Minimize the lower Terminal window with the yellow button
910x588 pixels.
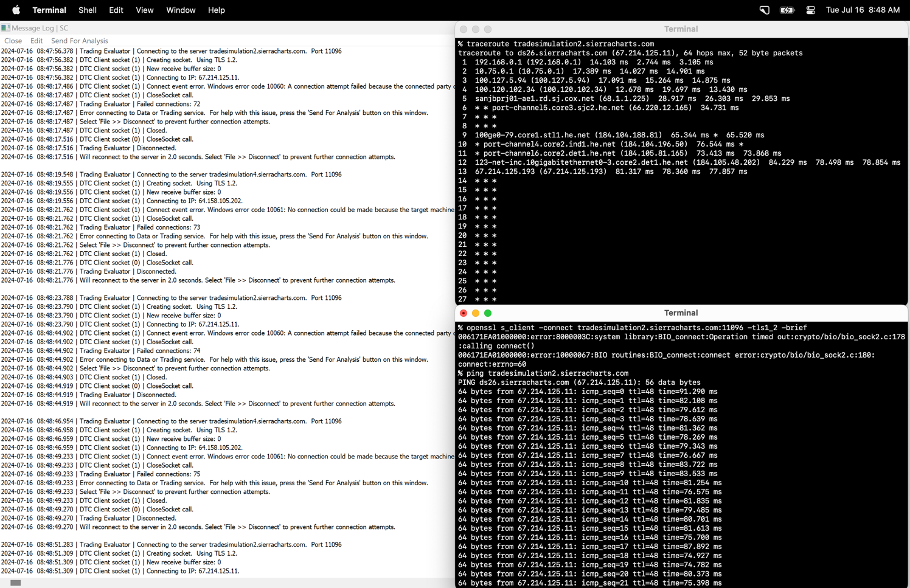(x=476, y=313)
